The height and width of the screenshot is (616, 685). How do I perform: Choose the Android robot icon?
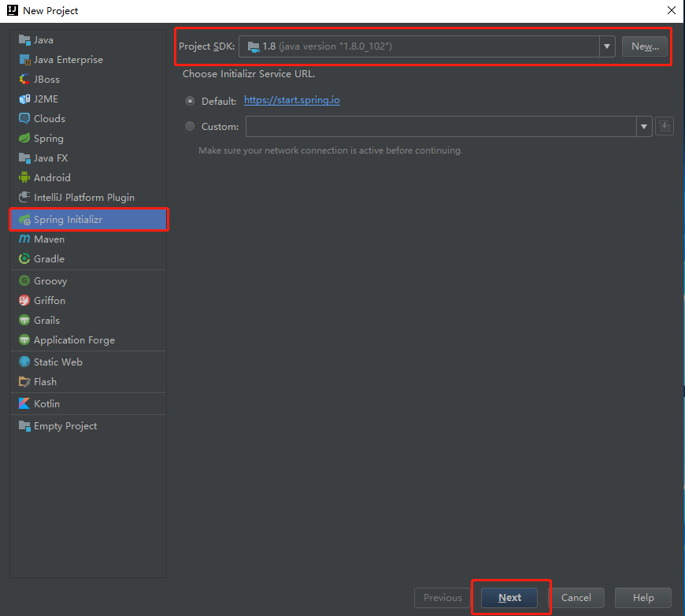24,177
